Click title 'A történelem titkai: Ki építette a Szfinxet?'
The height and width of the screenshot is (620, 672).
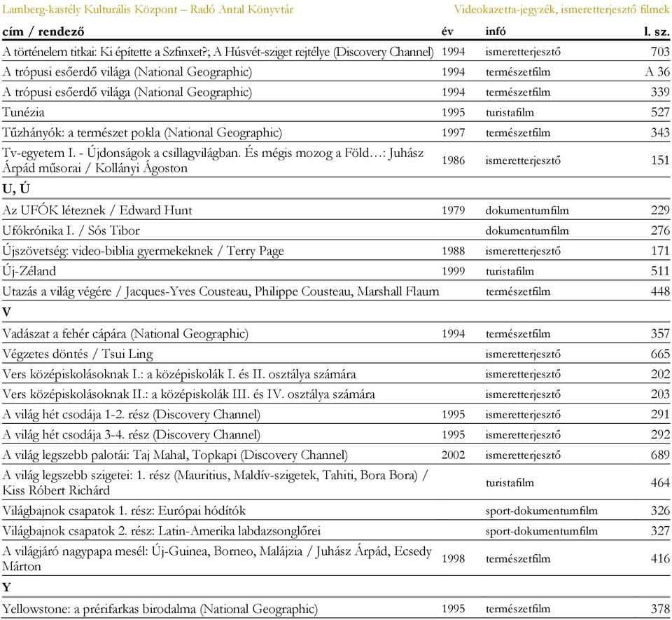coord(106,52)
